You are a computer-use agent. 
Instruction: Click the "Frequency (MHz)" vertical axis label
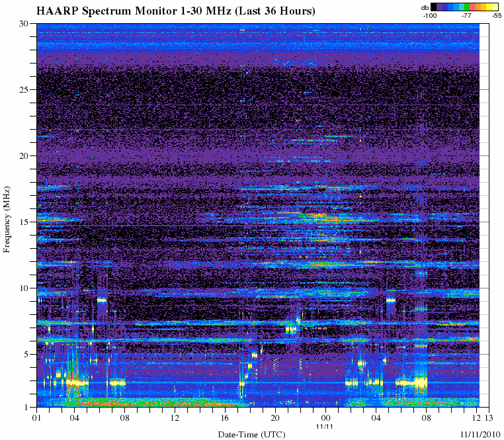coord(7,220)
